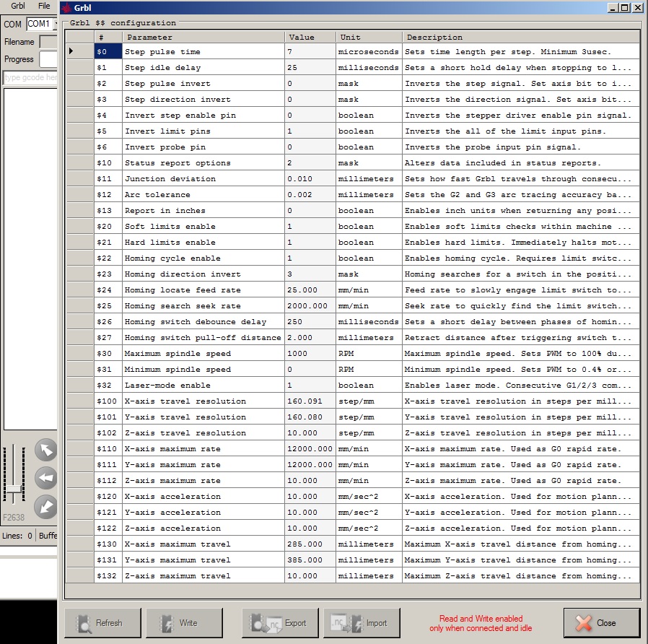This screenshot has width=648, height=644.
Task: Click Laser-mode enable value cell
Action: click(x=310, y=386)
